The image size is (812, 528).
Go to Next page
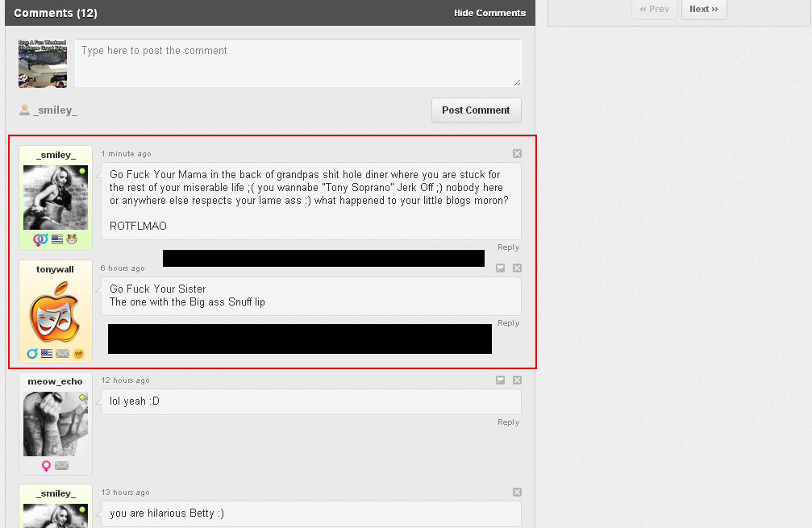[x=704, y=10]
